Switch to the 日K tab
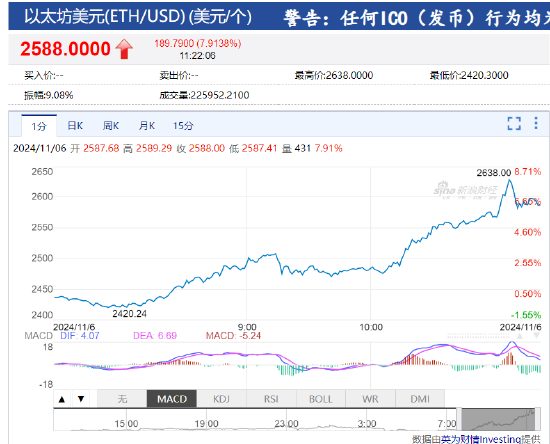 75,126
